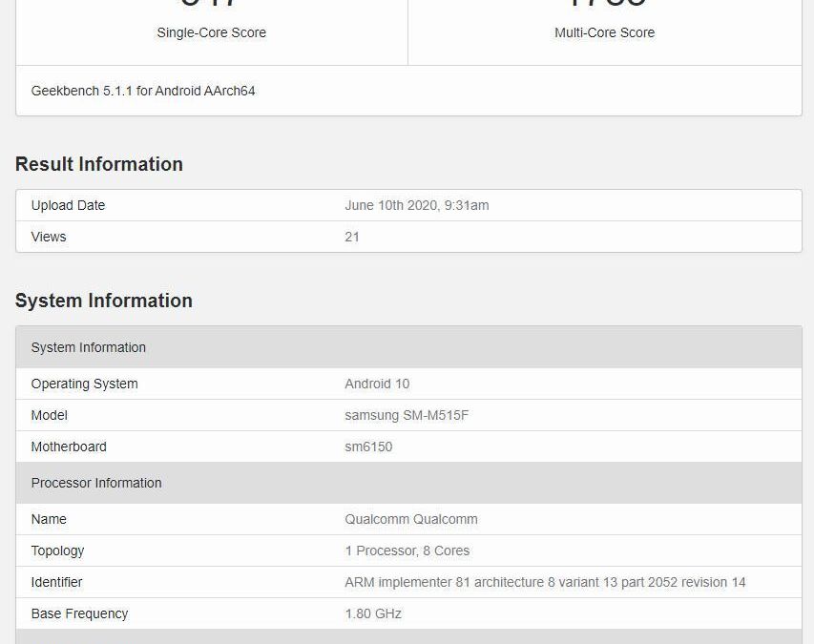The width and height of the screenshot is (814, 644).
Task: Click the Views row label
Action: pyautogui.click(x=49, y=237)
